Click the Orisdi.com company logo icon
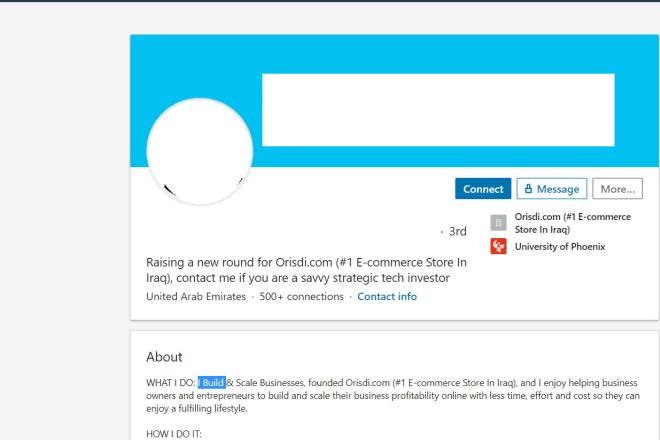The width and height of the screenshot is (660, 440). pos(498,223)
